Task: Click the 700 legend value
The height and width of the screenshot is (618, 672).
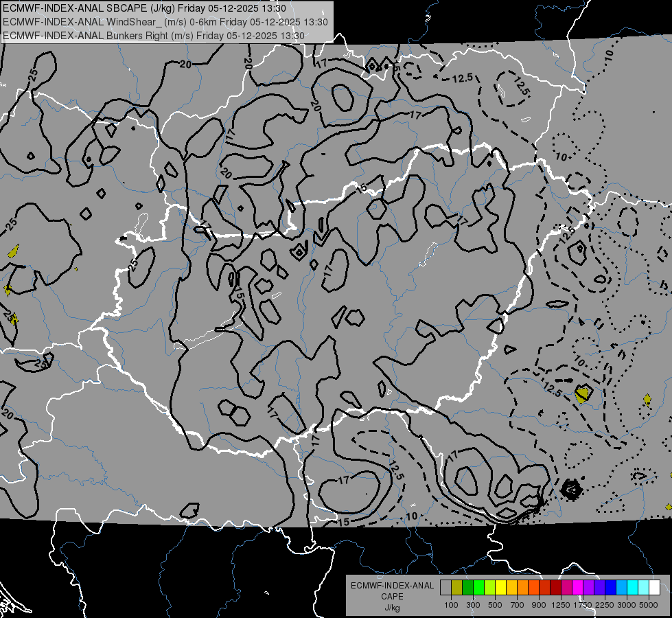Action: (x=518, y=605)
